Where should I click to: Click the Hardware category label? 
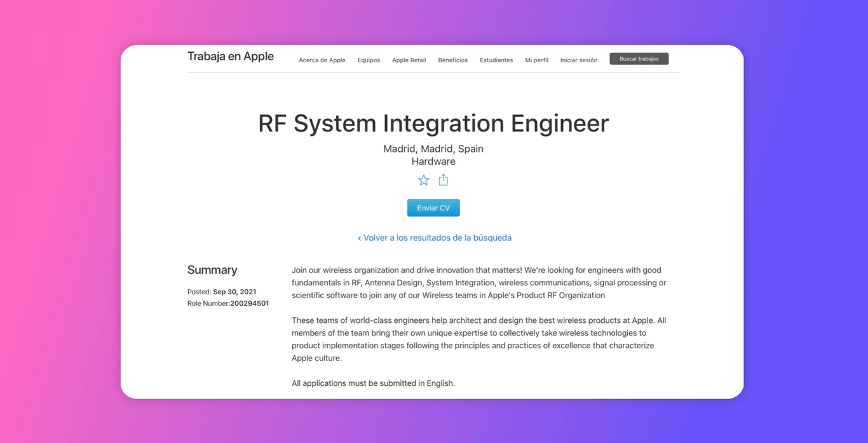(433, 161)
